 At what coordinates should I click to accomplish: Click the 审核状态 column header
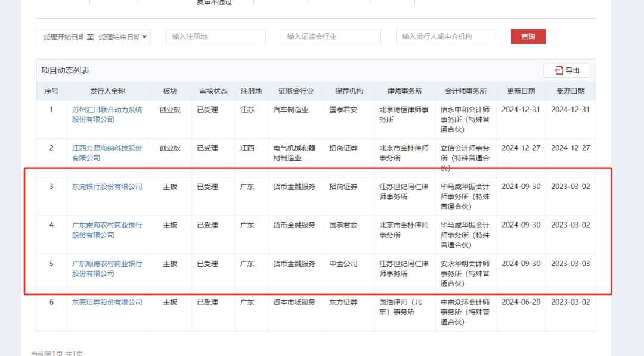(213, 91)
